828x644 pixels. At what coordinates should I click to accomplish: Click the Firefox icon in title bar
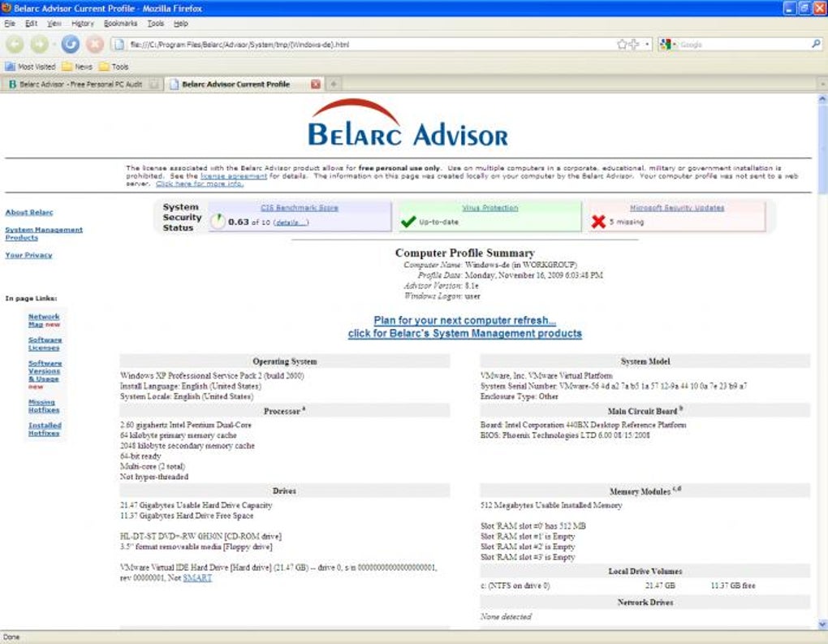pyautogui.click(x=6, y=8)
